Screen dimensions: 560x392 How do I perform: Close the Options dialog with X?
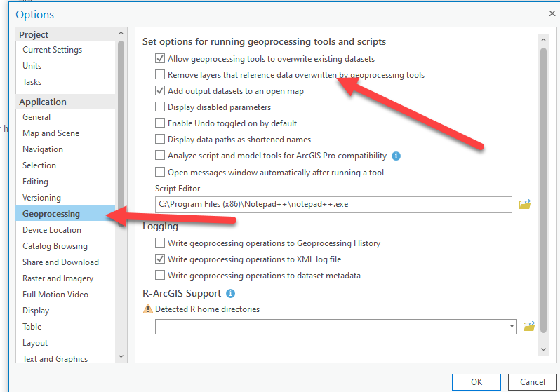552,13
